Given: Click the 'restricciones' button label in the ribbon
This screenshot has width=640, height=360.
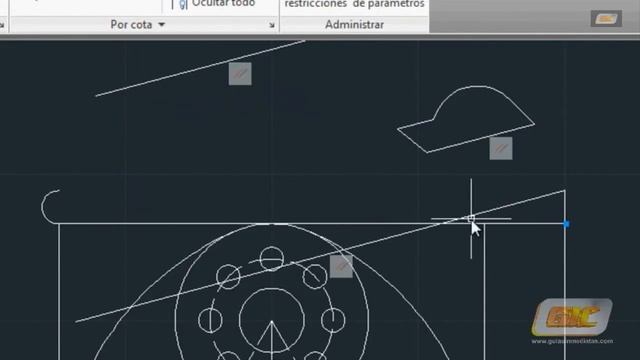Looking at the screenshot, I should (x=316, y=4).
